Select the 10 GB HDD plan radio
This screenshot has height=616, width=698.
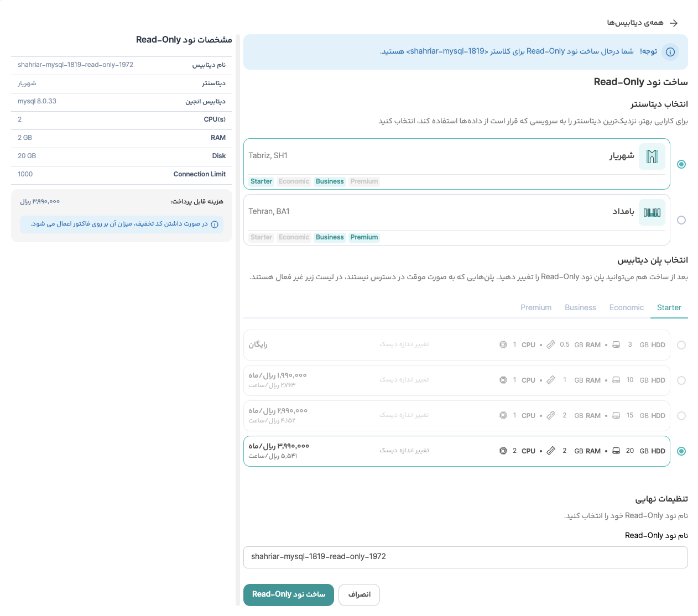tap(681, 380)
